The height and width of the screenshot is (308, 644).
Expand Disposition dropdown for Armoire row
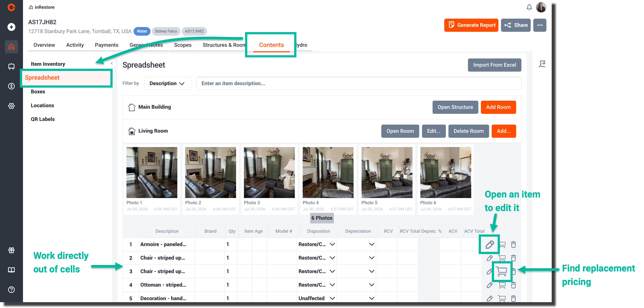point(332,244)
